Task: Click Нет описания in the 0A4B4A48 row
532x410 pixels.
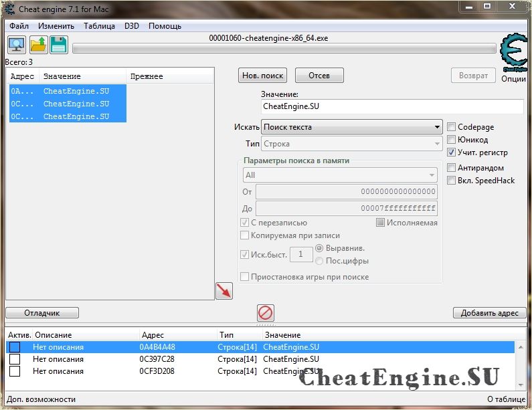Action: [x=58, y=347]
